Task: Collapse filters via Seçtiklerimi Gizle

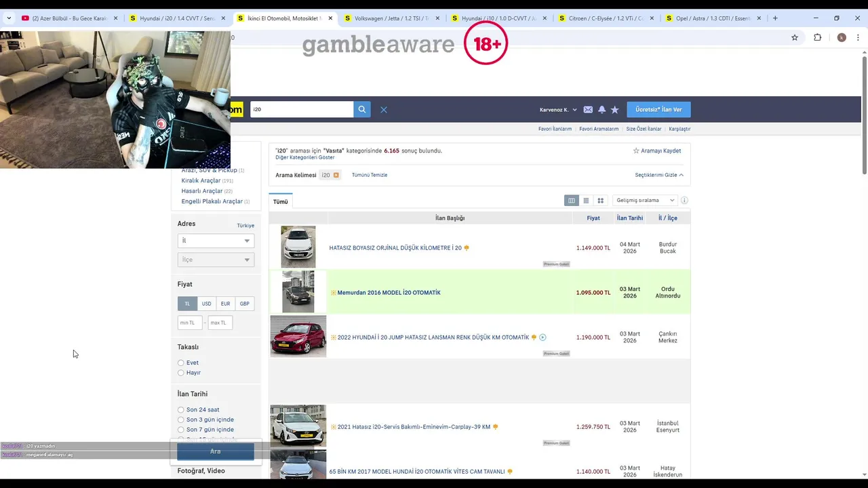Action: (x=659, y=175)
